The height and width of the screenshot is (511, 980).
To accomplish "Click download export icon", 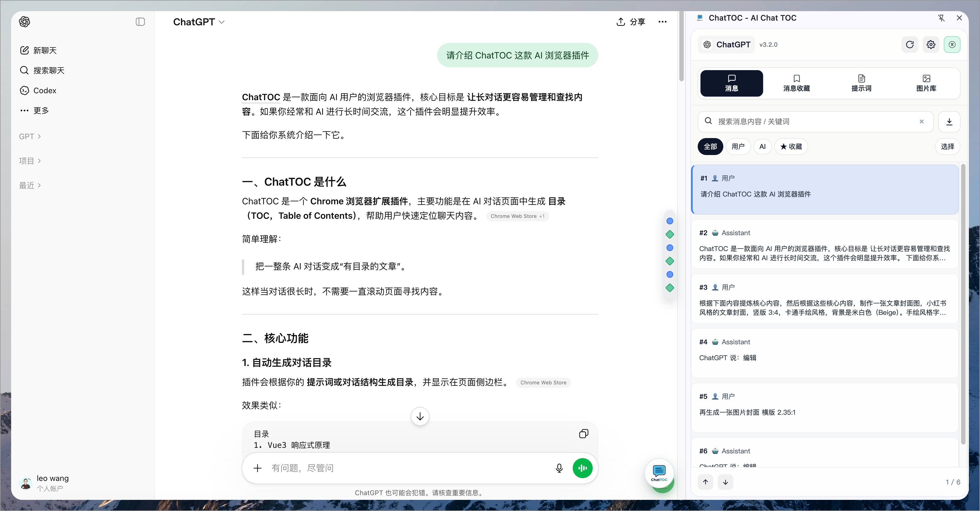I will [x=949, y=122].
